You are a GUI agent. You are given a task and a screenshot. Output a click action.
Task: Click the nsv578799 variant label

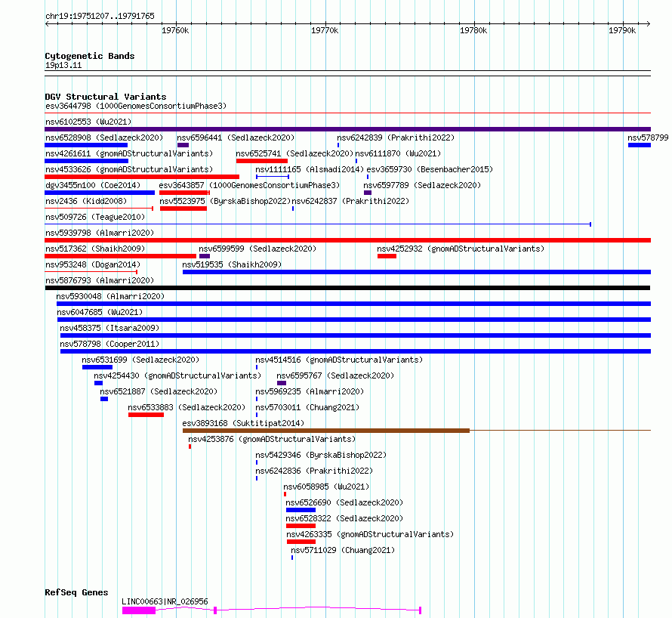pyautogui.click(x=648, y=138)
